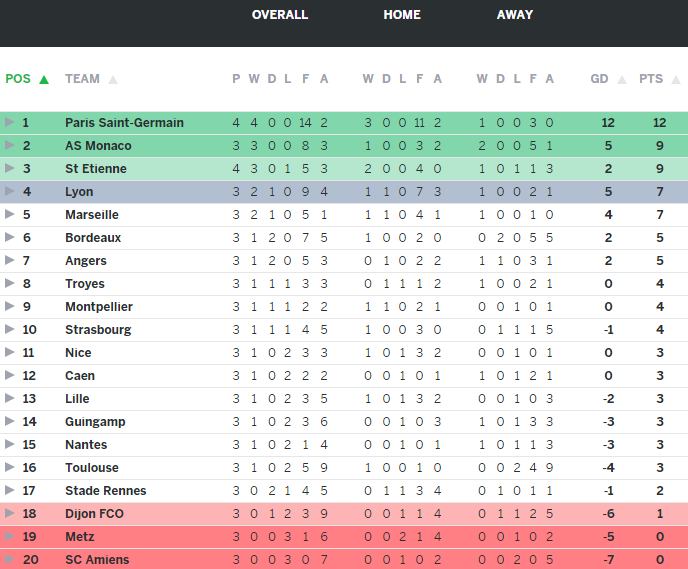Click the Stade Rennes team name
The width and height of the screenshot is (688, 569).
point(105,491)
